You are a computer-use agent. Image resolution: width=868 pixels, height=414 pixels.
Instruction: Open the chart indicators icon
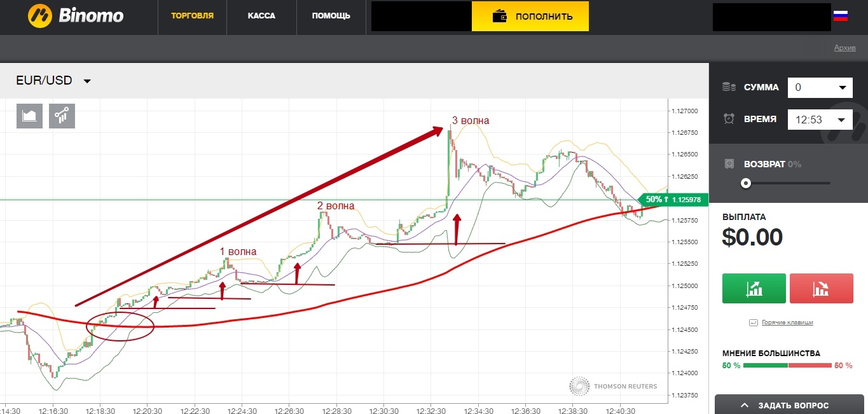(x=62, y=116)
